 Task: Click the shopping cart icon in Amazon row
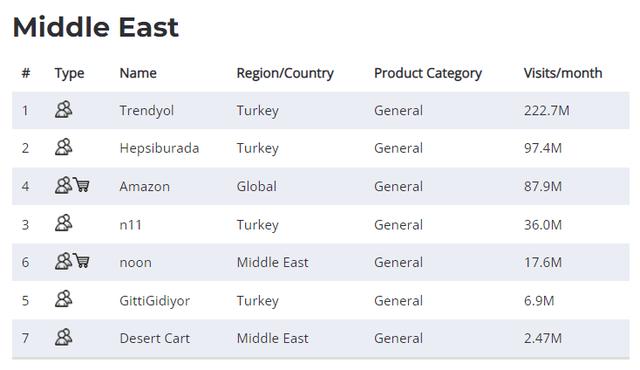click(x=82, y=185)
